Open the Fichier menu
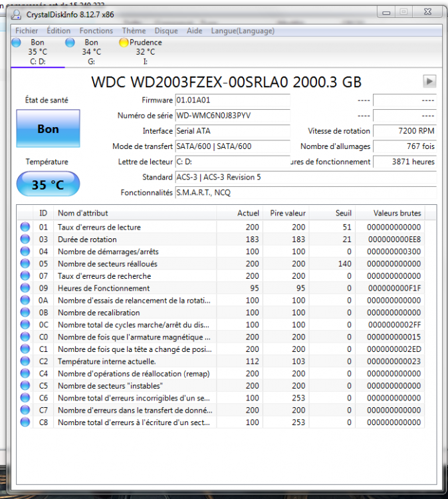 click(27, 31)
